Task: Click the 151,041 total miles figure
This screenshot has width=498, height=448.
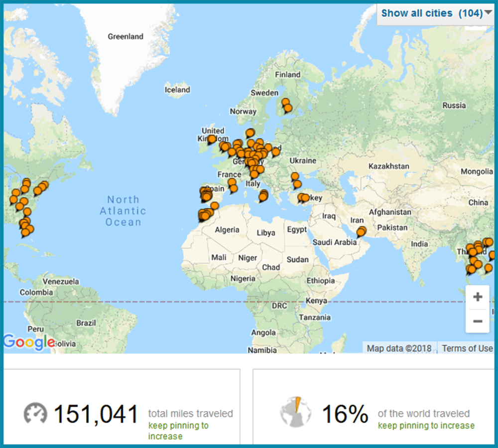Action: [x=96, y=414]
